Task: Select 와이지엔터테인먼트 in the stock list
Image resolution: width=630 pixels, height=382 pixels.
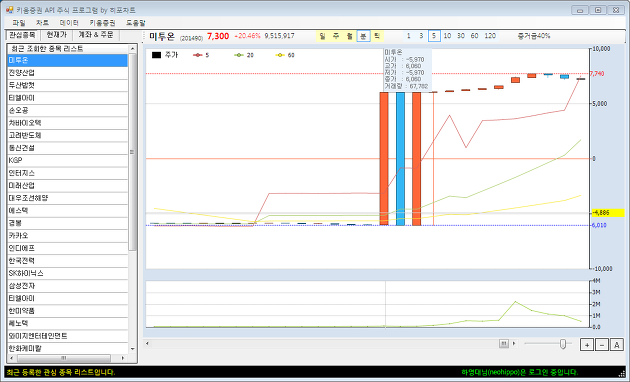Action: coord(67,336)
